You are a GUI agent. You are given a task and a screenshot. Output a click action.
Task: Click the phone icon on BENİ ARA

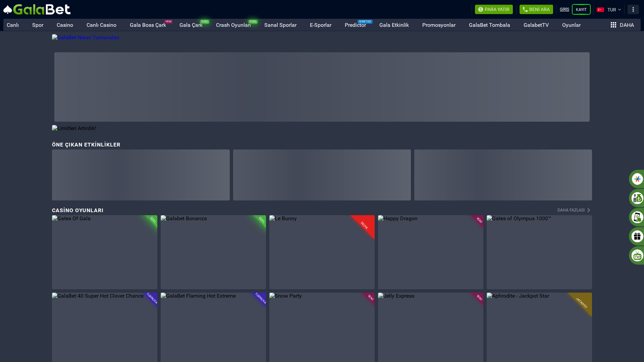525,9
